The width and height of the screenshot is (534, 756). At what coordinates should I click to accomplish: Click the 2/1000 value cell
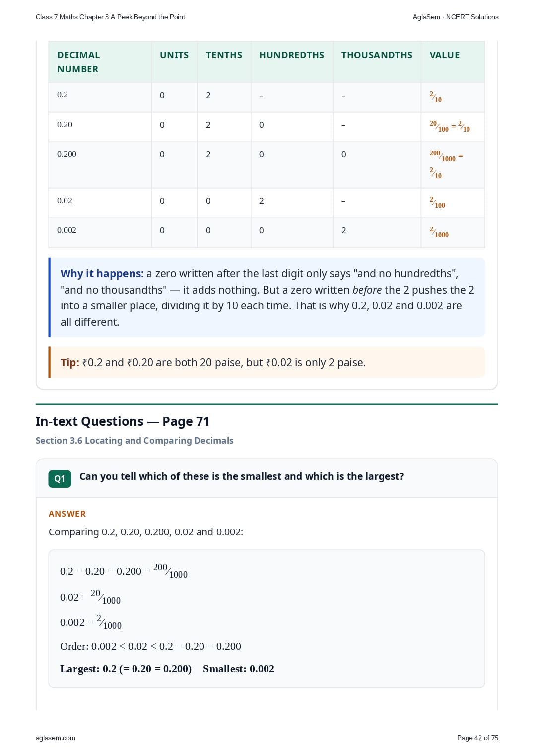[x=453, y=232]
